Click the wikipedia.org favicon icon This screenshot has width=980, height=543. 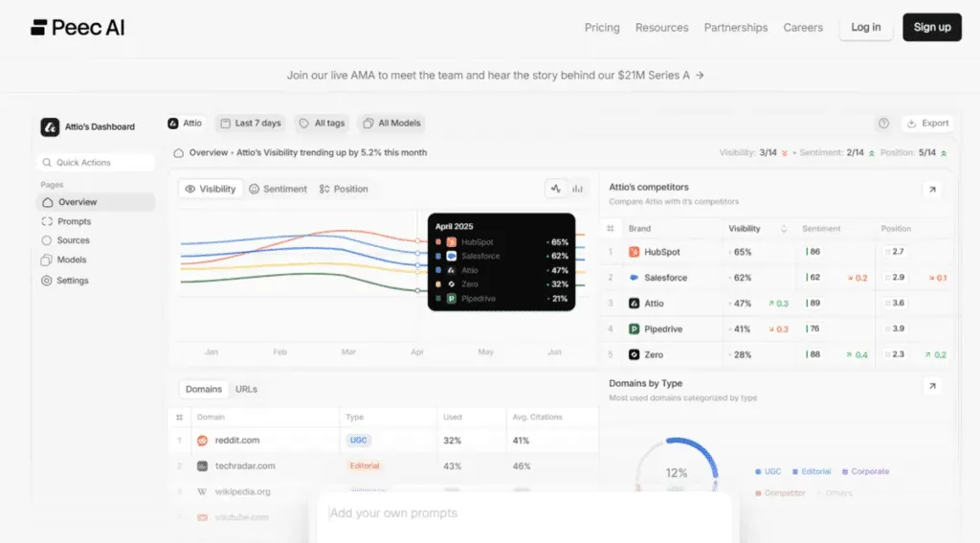tap(203, 491)
